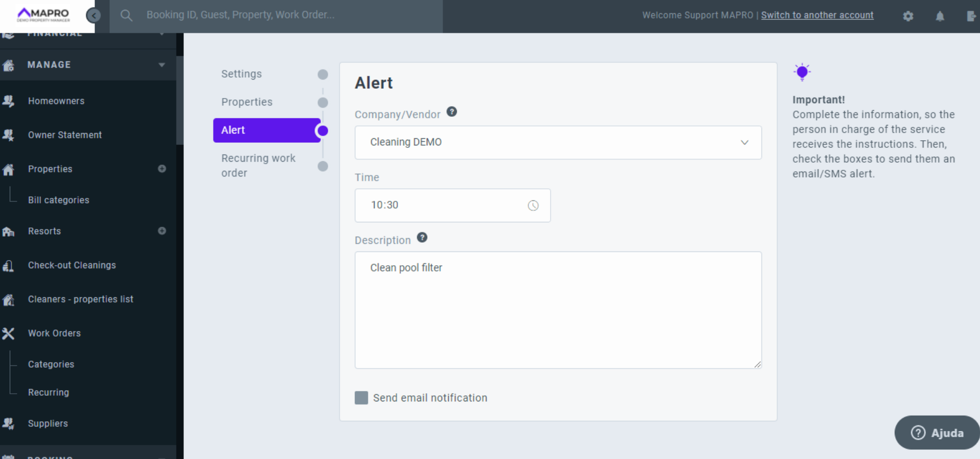
Task: Select the Recurring work order step circle
Action: tap(323, 166)
